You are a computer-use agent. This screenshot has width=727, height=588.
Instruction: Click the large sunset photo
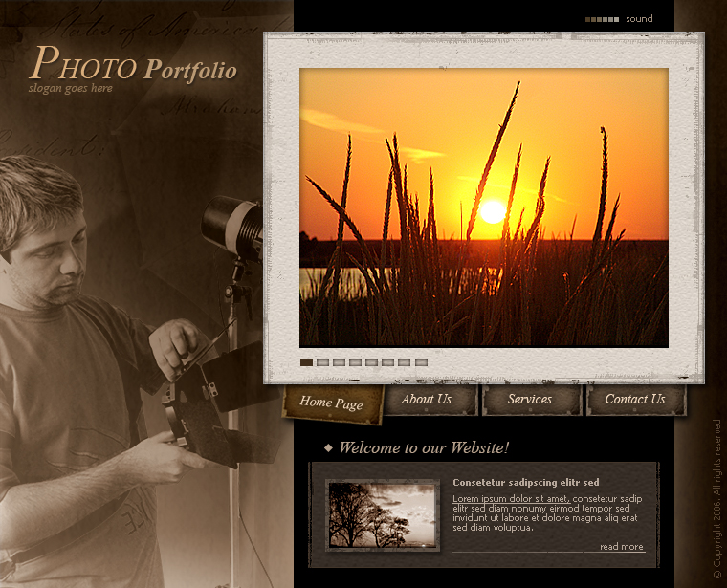point(484,207)
